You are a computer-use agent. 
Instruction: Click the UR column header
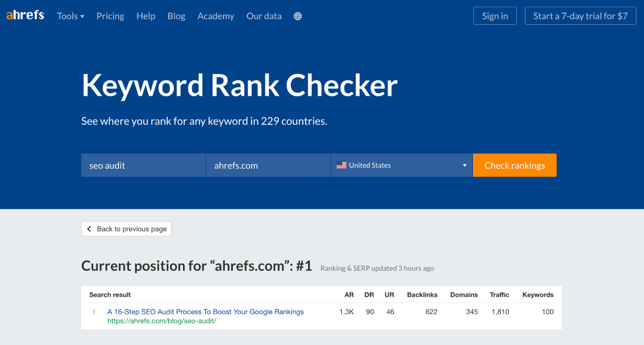click(x=389, y=295)
